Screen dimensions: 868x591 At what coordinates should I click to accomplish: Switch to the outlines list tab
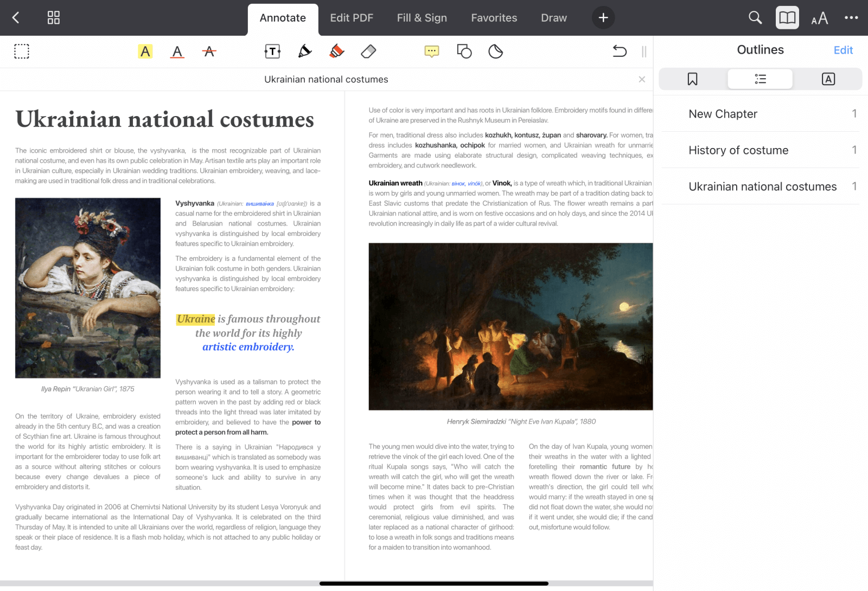[x=760, y=79]
